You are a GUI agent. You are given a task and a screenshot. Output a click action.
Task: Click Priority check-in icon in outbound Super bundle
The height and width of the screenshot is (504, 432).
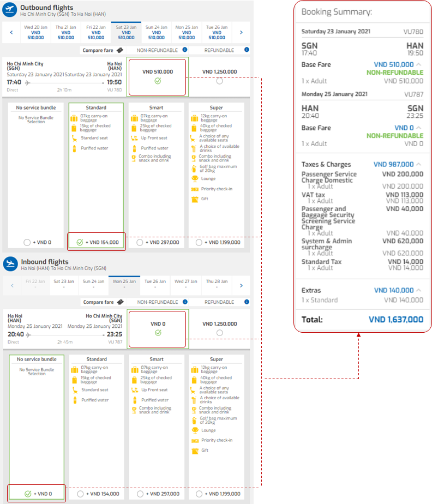pyautogui.click(x=195, y=189)
